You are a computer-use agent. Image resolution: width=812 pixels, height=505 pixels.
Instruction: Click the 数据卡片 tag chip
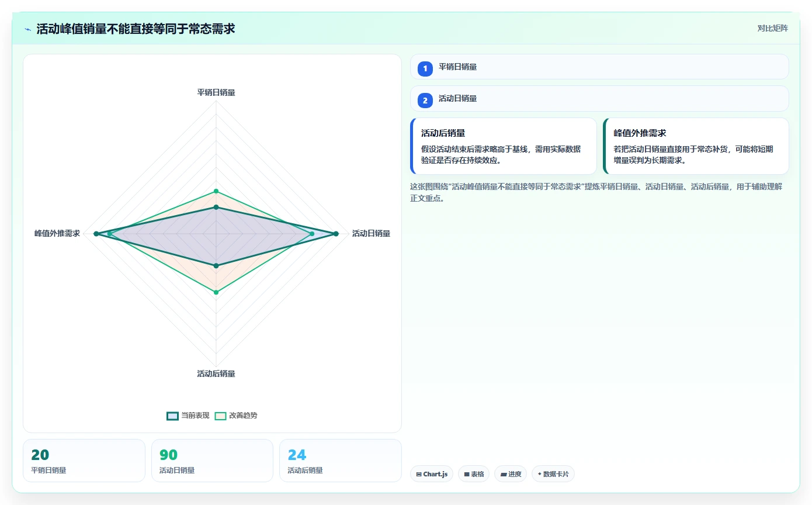click(553, 474)
